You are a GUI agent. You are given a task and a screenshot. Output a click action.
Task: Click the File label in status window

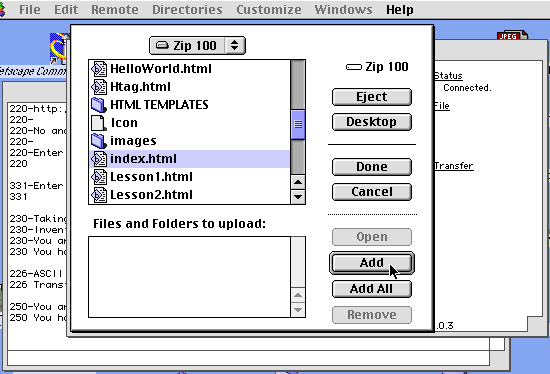[442, 106]
